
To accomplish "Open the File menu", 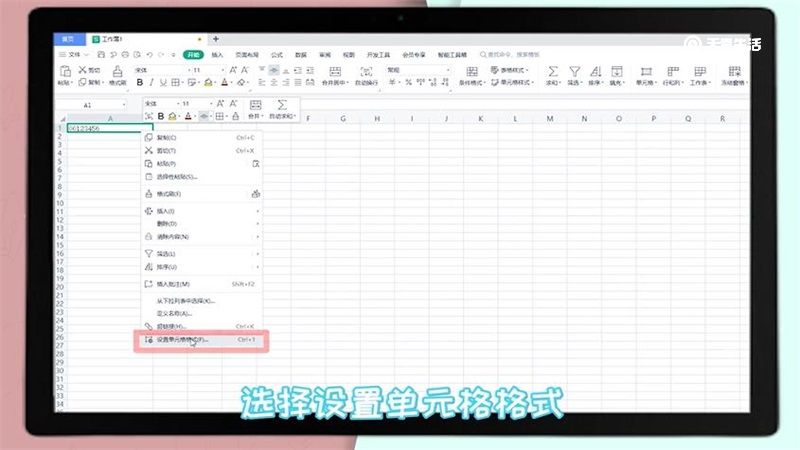I will 74,55.
